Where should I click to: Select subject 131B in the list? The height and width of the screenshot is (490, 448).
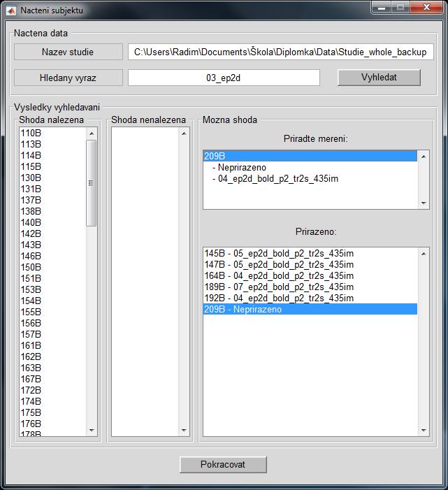click(52, 189)
